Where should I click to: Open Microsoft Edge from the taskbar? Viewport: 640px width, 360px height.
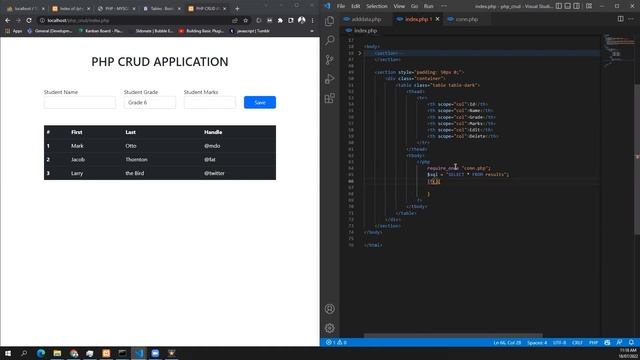click(41, 353)
